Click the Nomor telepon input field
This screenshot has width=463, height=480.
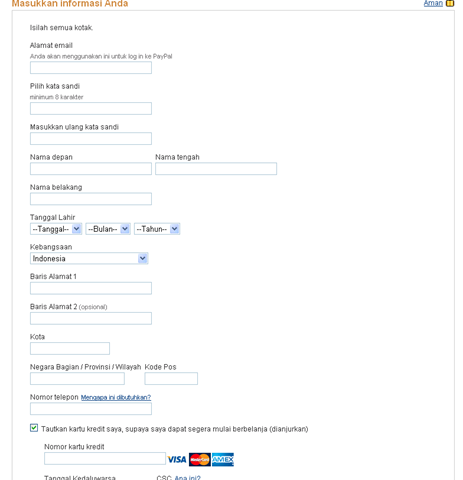point(91,409)
